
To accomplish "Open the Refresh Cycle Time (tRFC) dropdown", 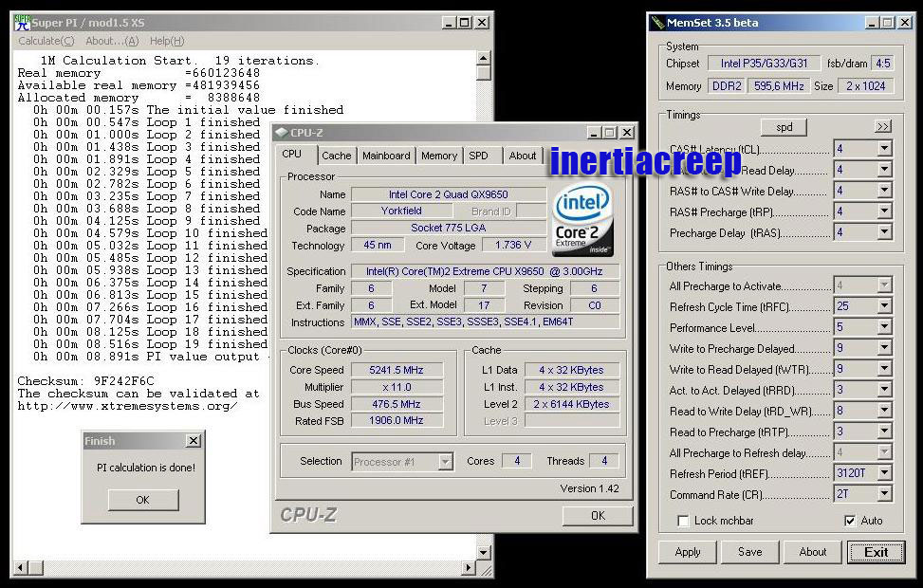I will (884, 305).
